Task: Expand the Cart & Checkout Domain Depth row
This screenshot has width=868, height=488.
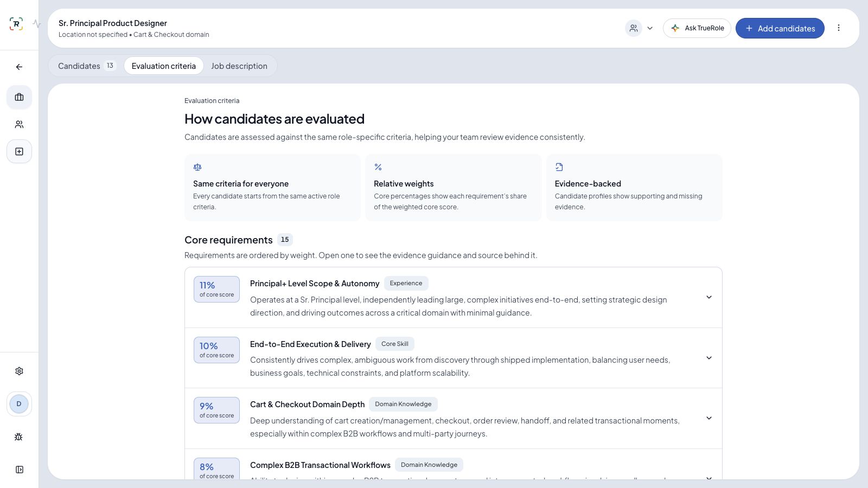Action: 709,418
